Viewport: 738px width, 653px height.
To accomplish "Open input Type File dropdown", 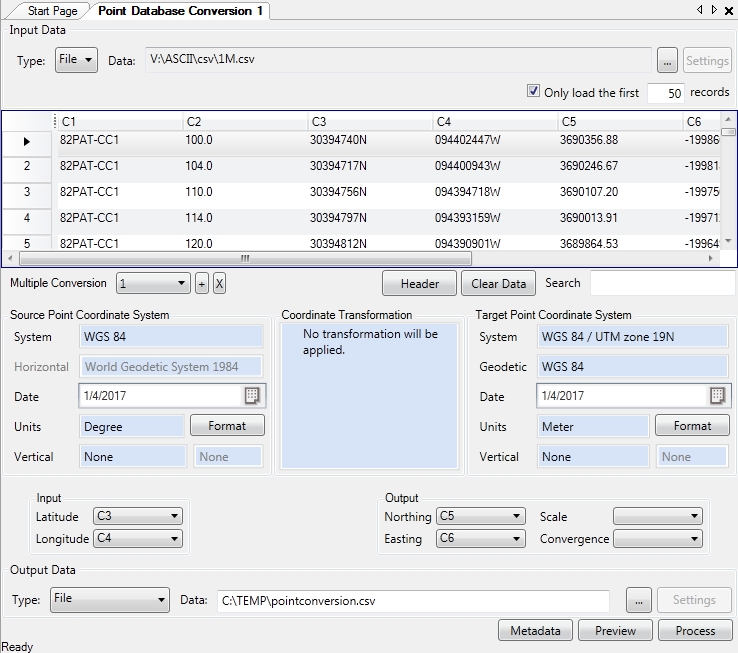I will tap(76, 60).
